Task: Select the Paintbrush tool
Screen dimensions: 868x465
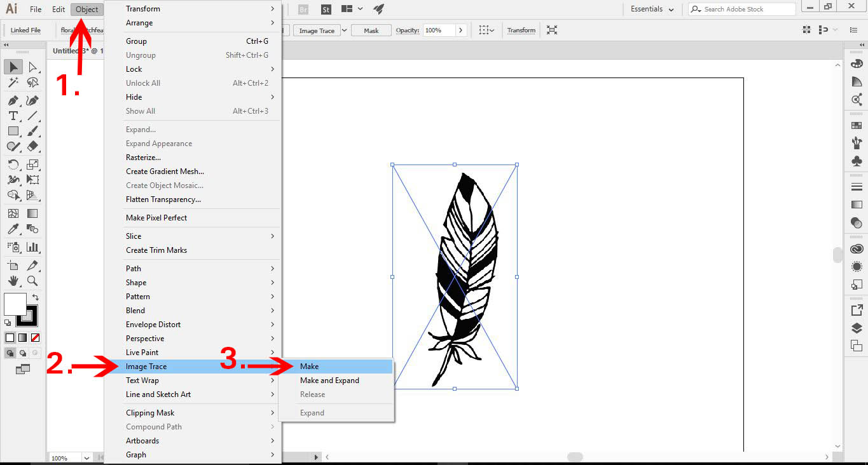Action: click(32, 131)
